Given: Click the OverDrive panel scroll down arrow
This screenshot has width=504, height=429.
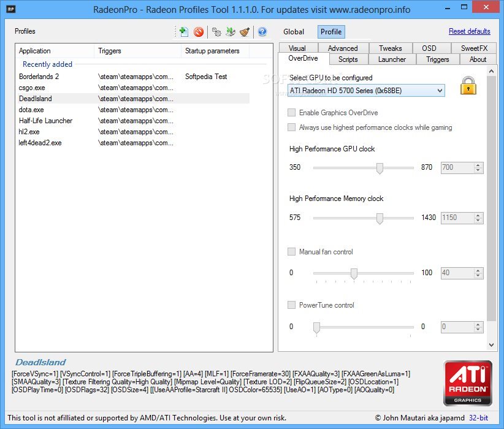Looking at the screenshot, I should [491, 345].
